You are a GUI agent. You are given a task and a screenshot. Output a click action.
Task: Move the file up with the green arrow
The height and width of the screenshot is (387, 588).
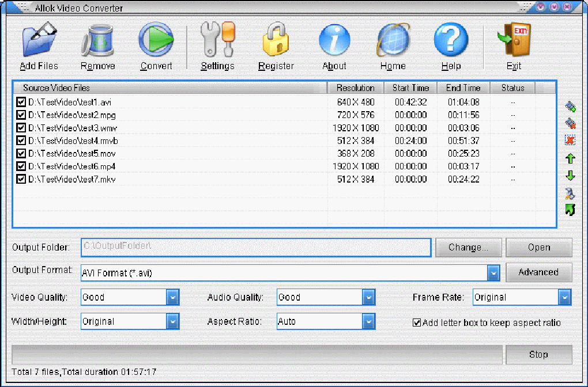(570, 158)
